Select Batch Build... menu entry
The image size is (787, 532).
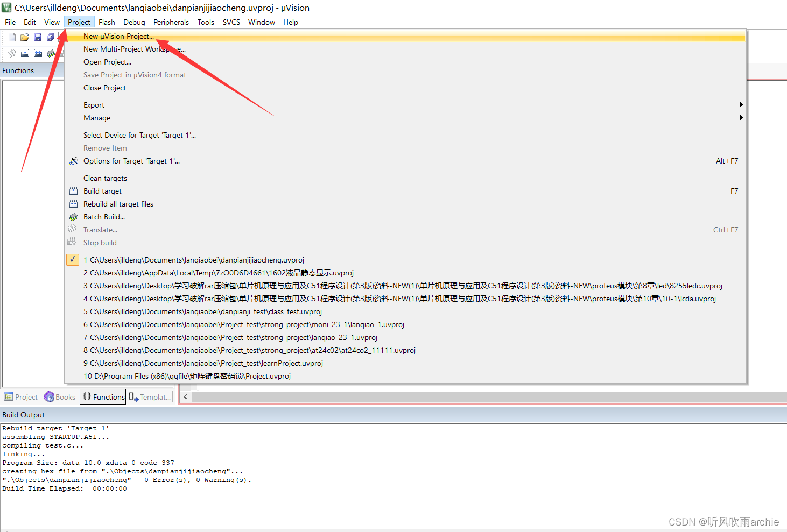[x=405, y=217]
